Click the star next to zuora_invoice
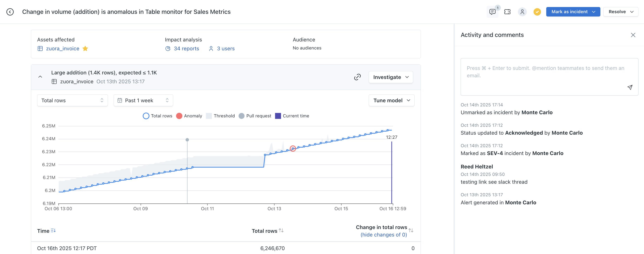The width and height of the screenshot is (644, 254). (85, 48)
